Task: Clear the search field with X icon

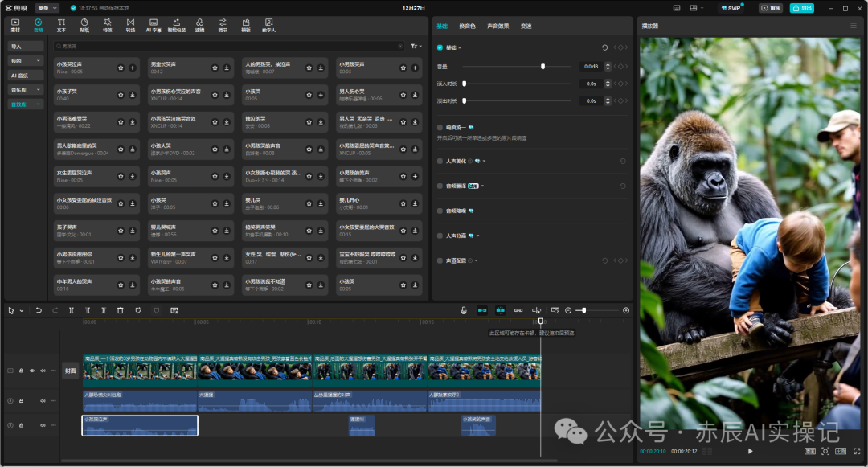Action: coord(401,46)
